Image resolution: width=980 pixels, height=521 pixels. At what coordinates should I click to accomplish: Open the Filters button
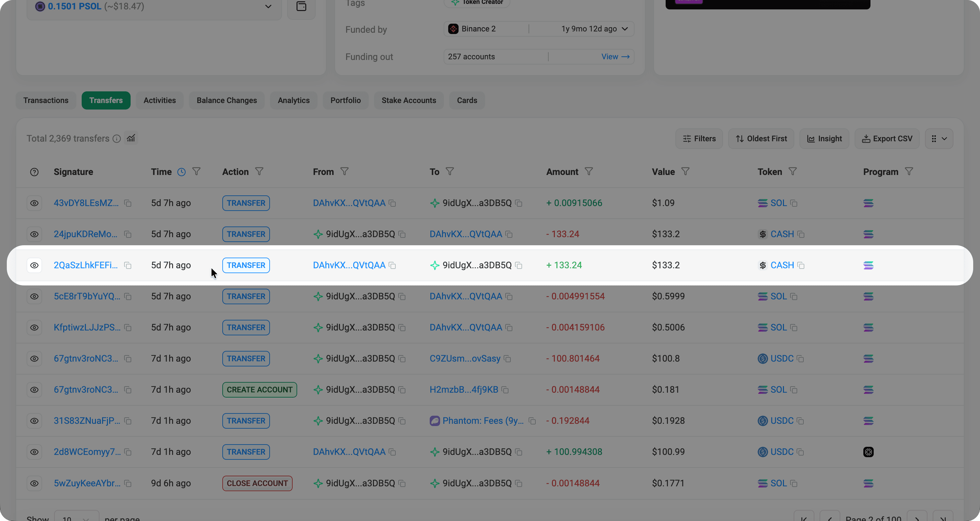click(699, 139)
